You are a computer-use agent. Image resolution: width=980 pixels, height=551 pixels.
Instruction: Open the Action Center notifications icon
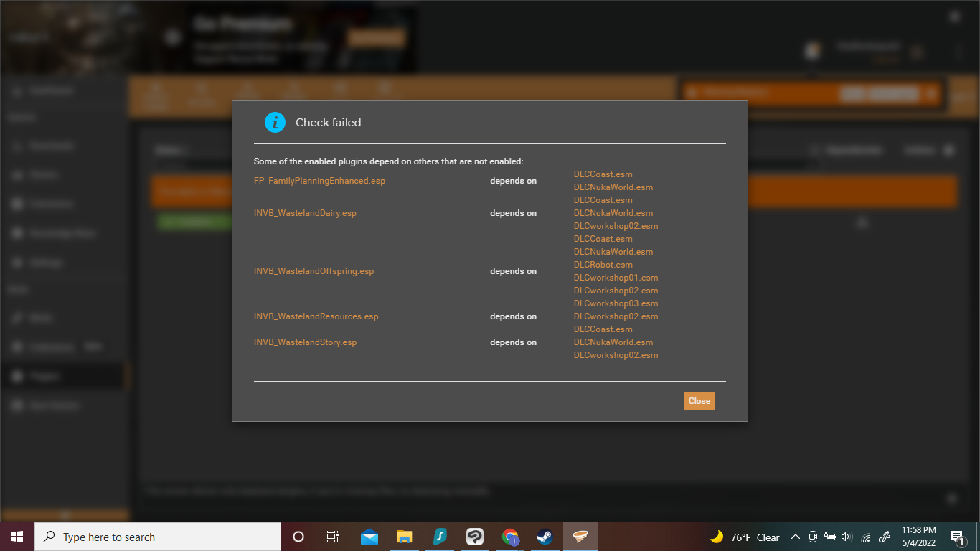(956, 537)
